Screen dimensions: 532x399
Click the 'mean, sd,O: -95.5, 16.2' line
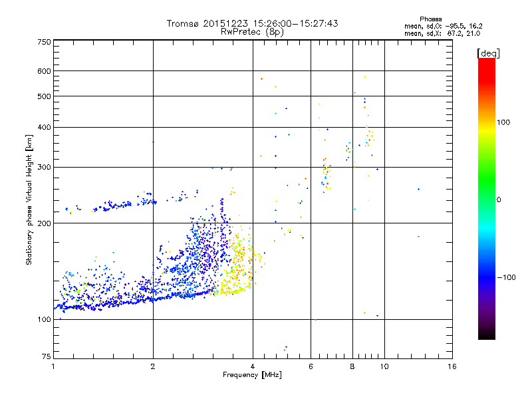pos(443,26)
